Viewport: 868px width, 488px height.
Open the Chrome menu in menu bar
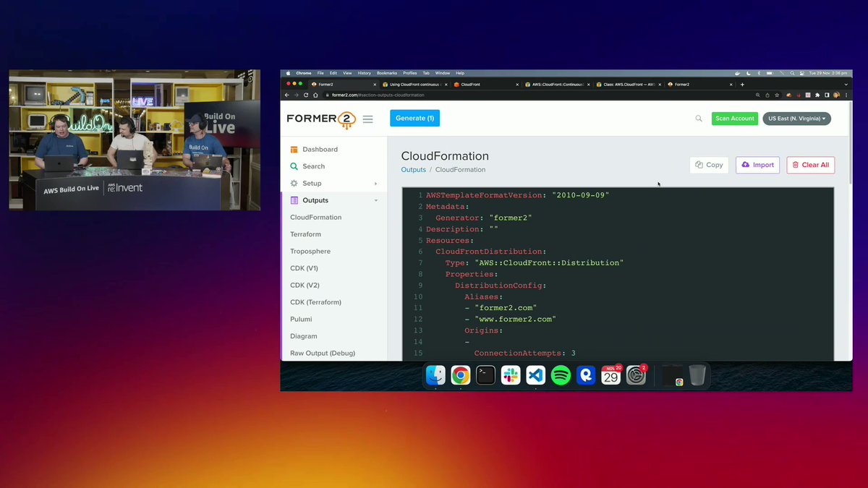(x=304, y=73)
